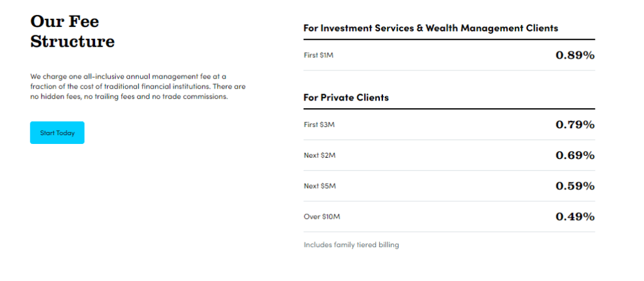The width and height of the screenshot is (644, 281).
Task: Select the Next $5M row label
Action: point(320,186)
